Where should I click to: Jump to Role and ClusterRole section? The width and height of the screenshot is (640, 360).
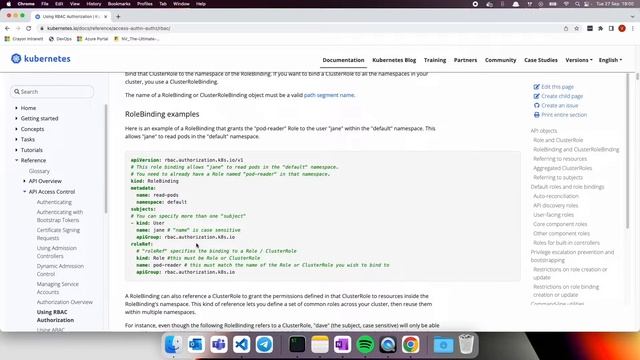(558, 140)
